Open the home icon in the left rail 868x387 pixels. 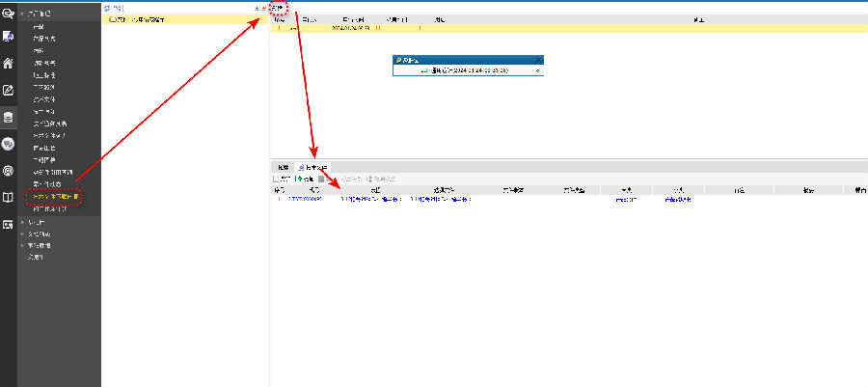[x=8, y=63]
